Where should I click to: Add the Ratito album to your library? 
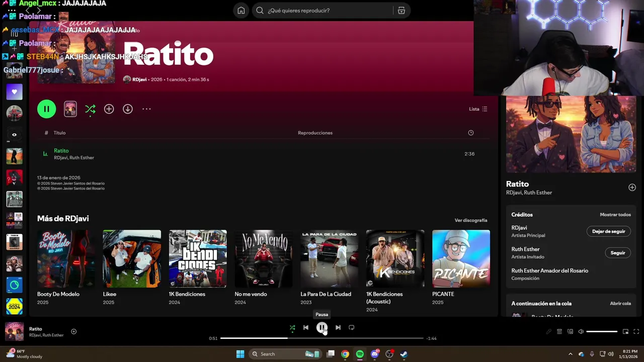[x=109, y=109]
